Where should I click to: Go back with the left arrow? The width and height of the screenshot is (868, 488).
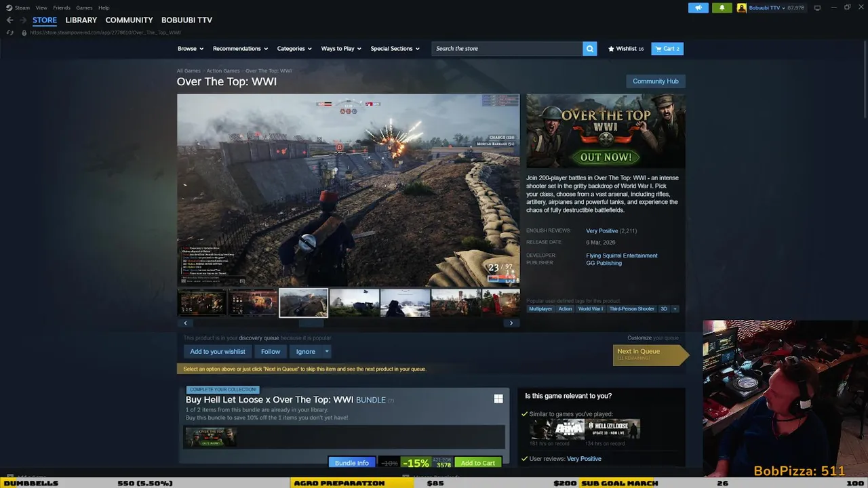[x=9, y=20]
